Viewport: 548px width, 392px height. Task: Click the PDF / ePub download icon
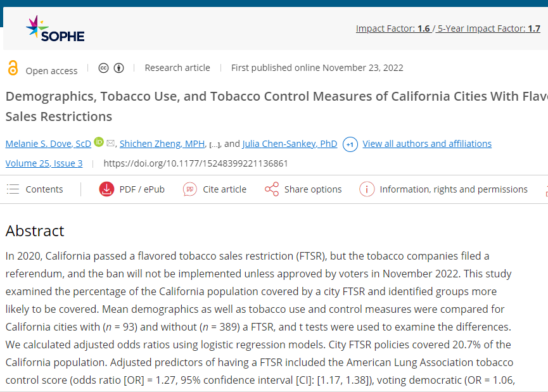click(106, 189)
